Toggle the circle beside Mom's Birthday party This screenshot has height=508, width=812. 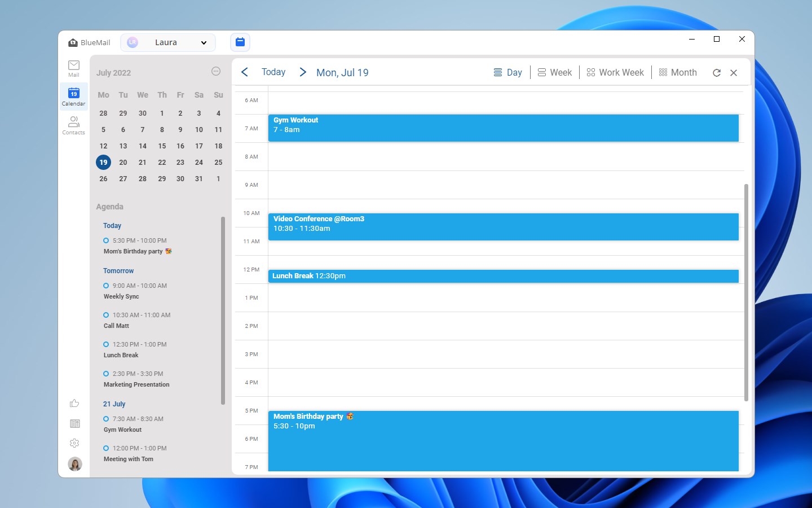tap(106, 240)
